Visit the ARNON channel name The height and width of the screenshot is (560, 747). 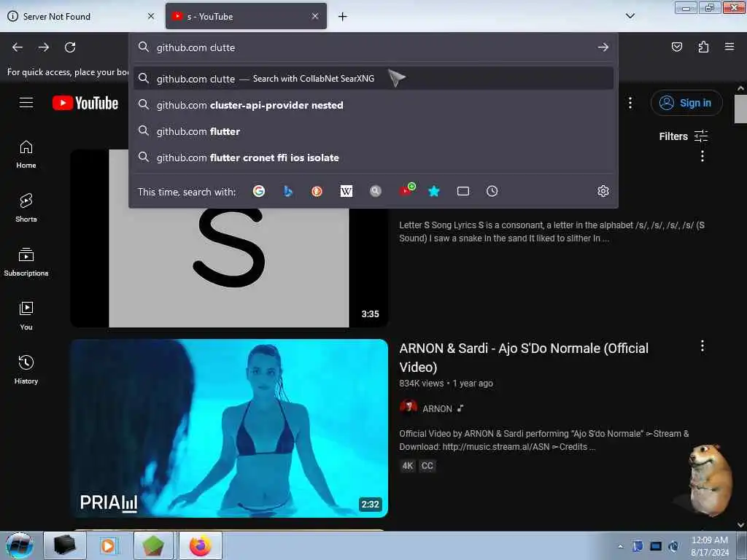pyautogui.click(x=437, y=409)
